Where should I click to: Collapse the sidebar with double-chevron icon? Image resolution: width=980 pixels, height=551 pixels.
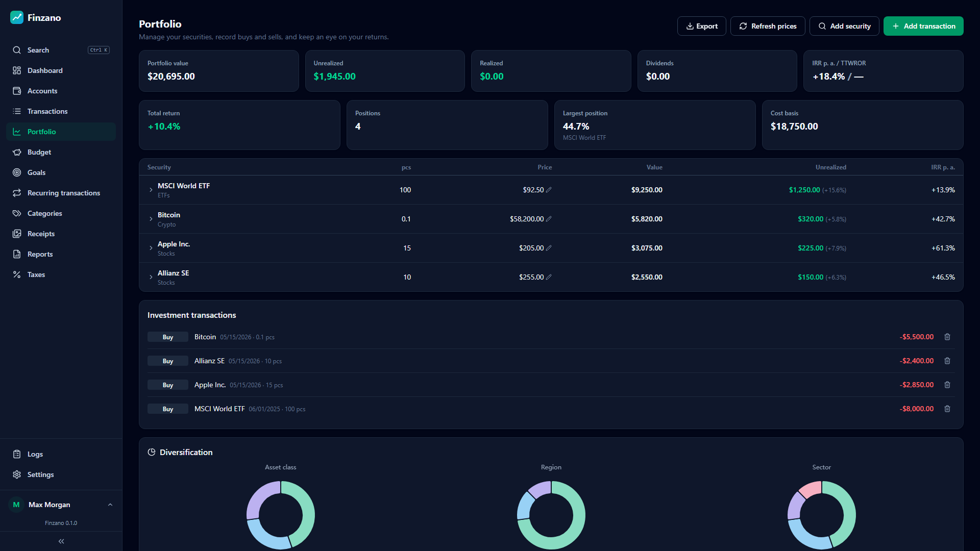coord(61,541)
